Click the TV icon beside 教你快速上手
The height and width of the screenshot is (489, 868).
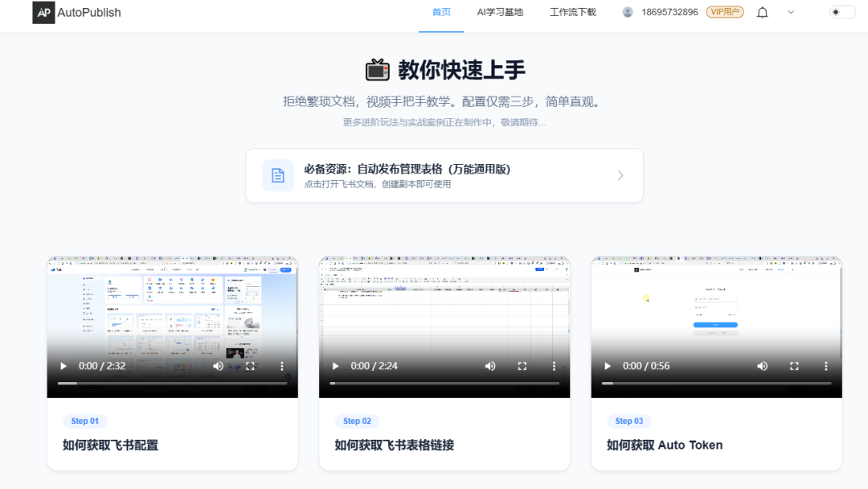378,70
